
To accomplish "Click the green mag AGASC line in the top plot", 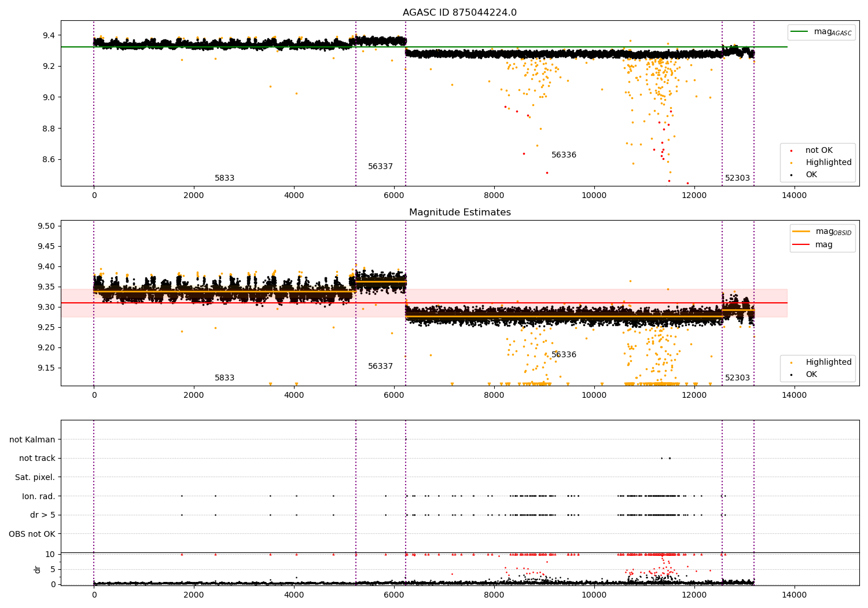I will [424, 47].
